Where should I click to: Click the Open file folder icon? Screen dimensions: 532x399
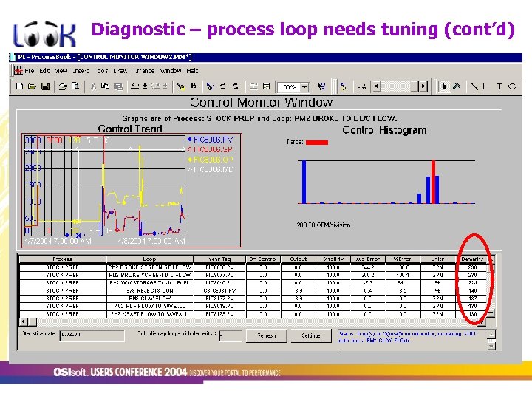(32, 86)
